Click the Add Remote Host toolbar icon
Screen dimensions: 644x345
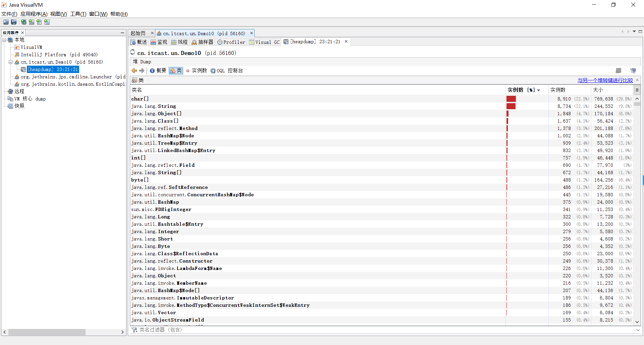click(24, 22)
